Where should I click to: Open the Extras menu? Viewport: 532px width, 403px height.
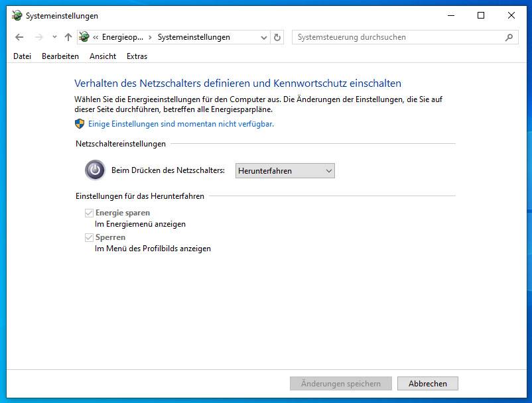point(137,56)
